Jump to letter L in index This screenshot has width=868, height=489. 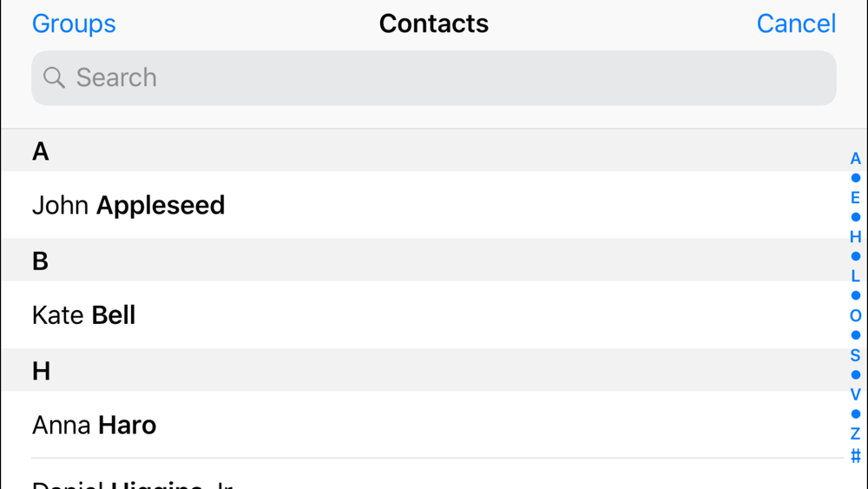[x=855, y=276]
